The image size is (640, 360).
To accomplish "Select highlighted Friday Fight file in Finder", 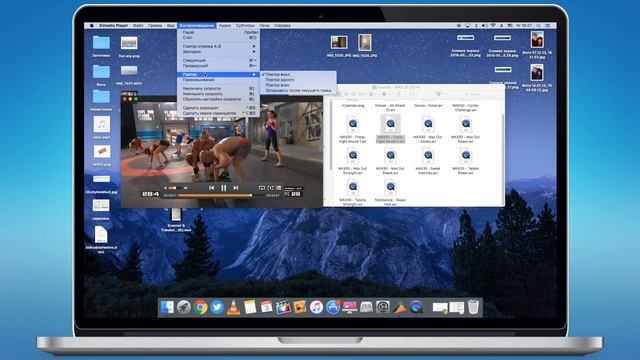I will pyautogui.click(x=390, y=129).
